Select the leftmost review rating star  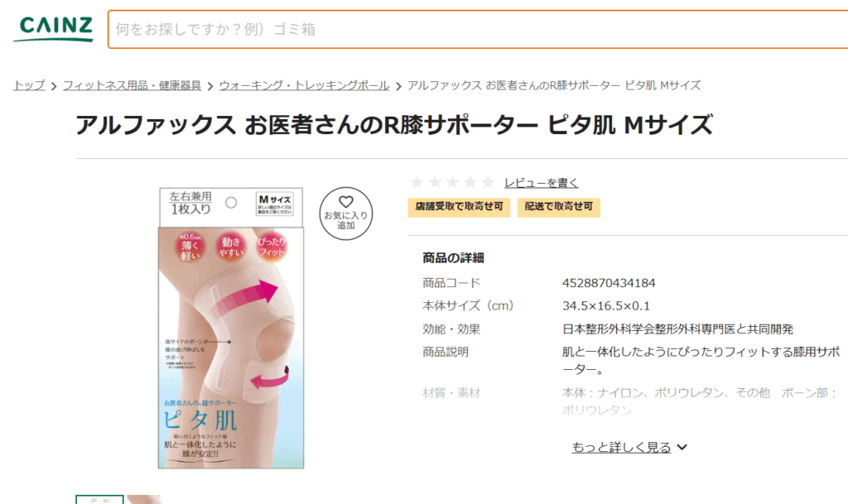tap(417, 182)
